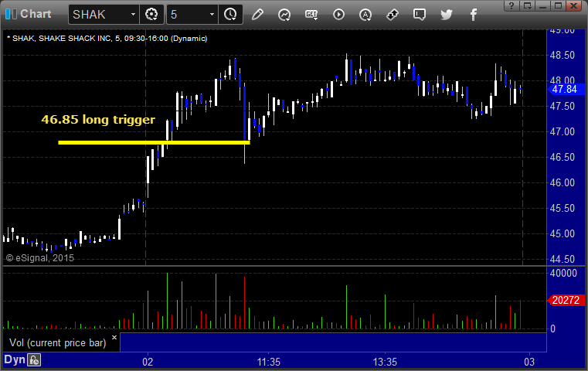Click the 44.50 price axis label
This screenshot has height=371, width=588.
(x=563, y=259)
